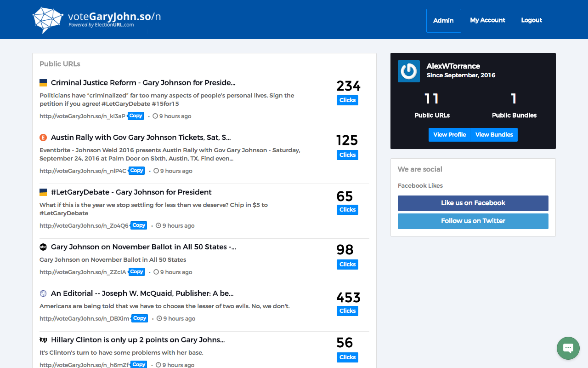Click globe favicon beside An Editorial title
588x368 pixels.
43,293
